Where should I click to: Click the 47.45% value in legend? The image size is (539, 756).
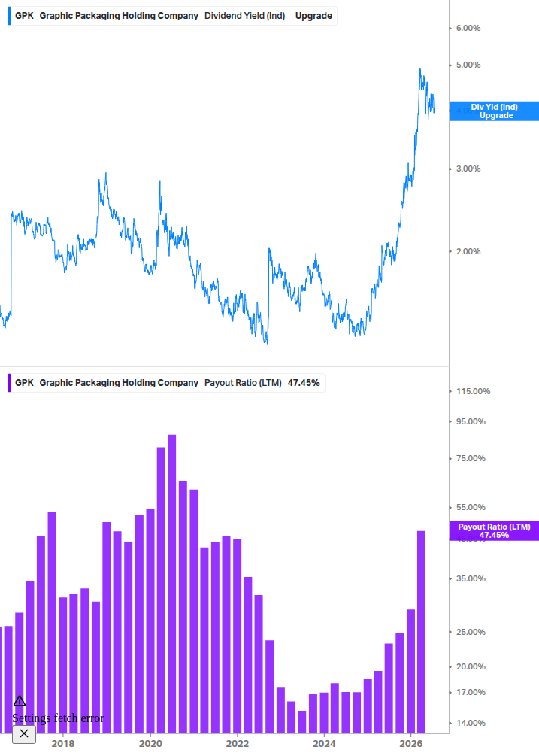304,383
